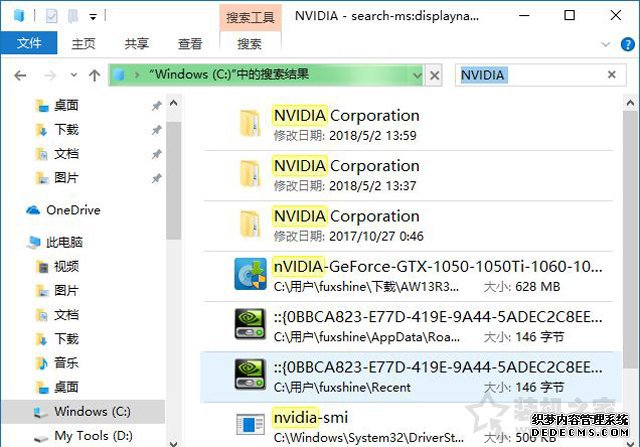The width and height of the screenshot is (640, 447).
Task: Click the nvidia-smi file icon
Action: coord(250,425)
